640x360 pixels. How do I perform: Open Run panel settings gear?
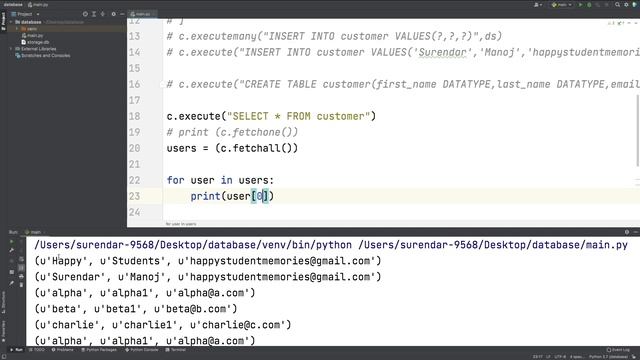pyautogui.click(x=627, y=232)
